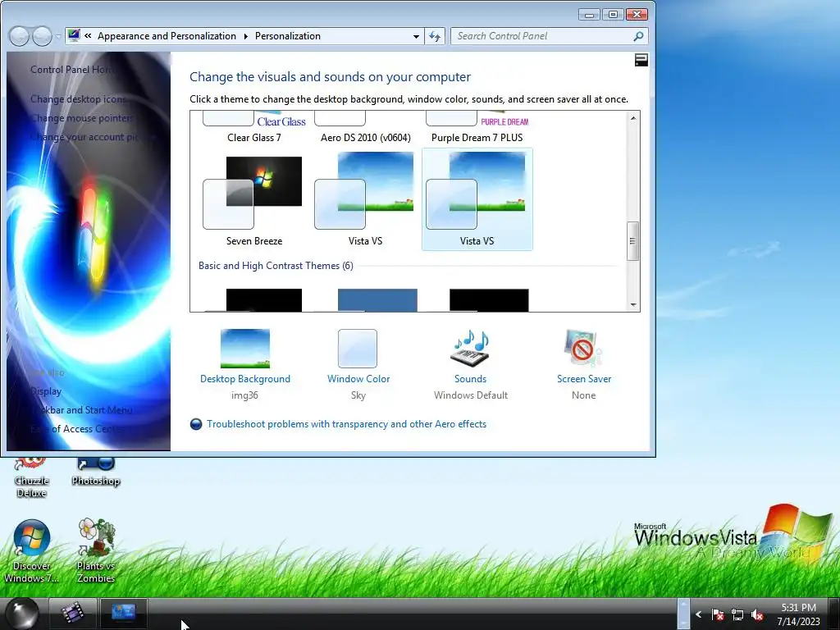Select the unhighlighted Vista VS theme

click(x=365, y=199)
